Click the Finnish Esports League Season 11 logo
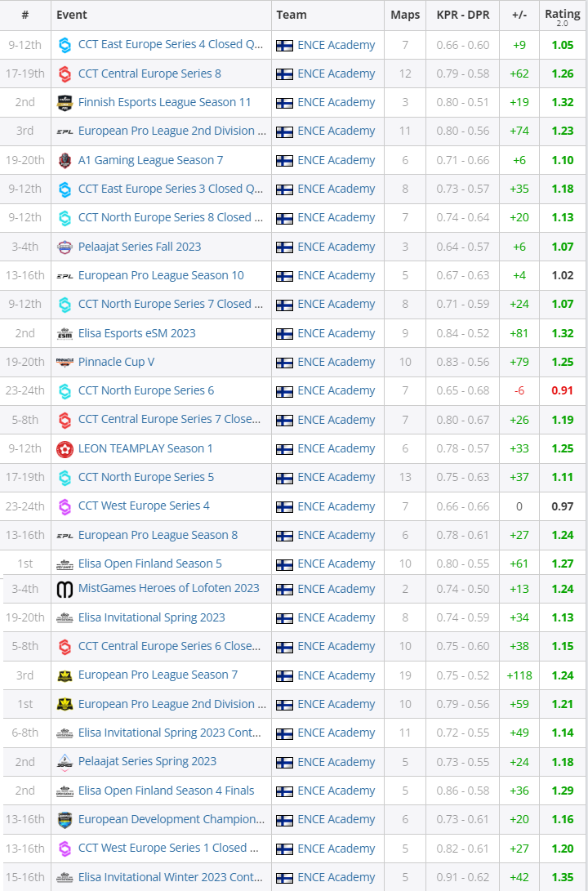This screenshot has height=891, width=588. tap(65, 103)
